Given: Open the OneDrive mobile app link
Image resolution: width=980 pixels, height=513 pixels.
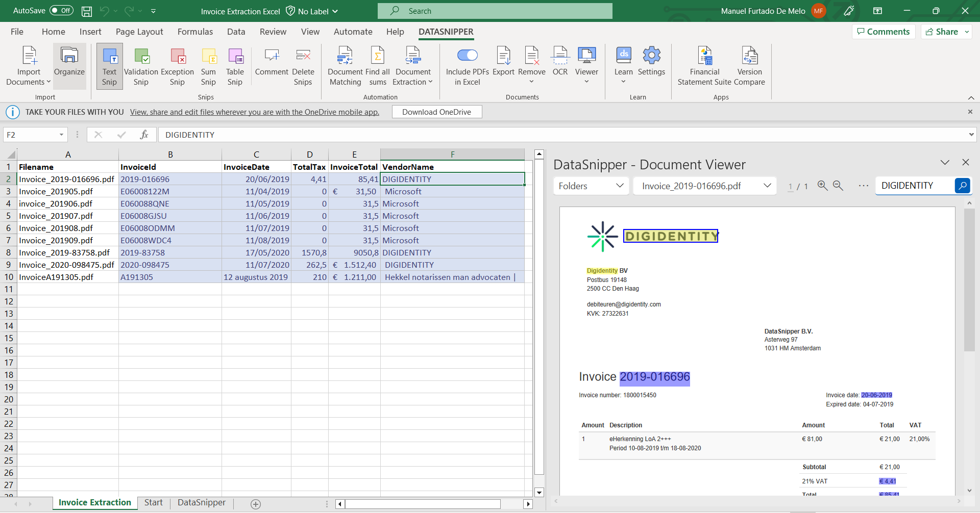Looking at the screenshot, I should [x=255, y=112].
